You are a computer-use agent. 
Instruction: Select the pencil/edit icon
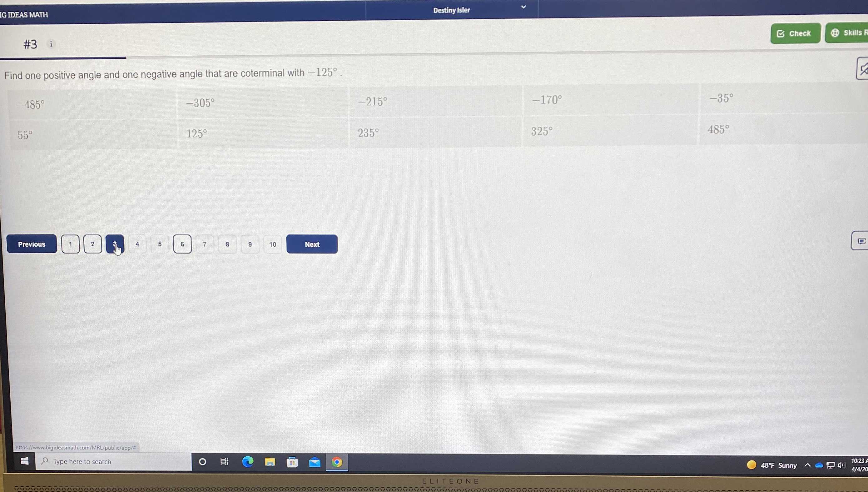pyautogui.click(x=863, y=68)
